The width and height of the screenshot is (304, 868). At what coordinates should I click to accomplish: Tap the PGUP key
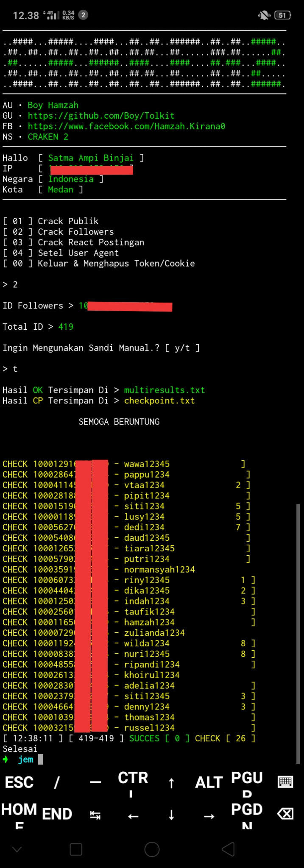tap(247, 782)
